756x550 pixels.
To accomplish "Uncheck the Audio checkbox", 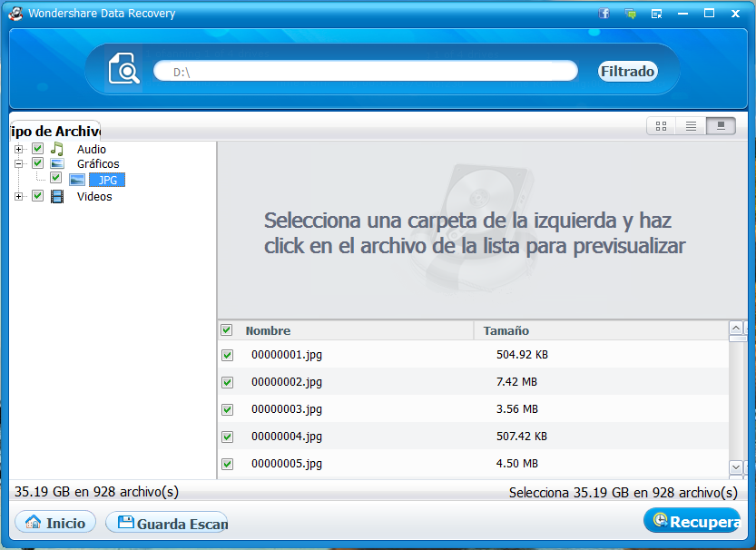I will coord(37,149).
